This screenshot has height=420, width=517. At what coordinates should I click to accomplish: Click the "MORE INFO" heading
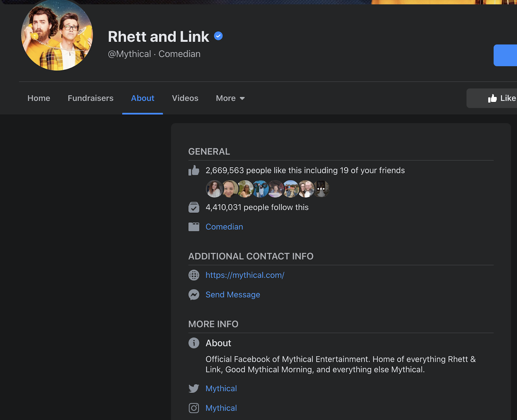click(x=213, y=324)
